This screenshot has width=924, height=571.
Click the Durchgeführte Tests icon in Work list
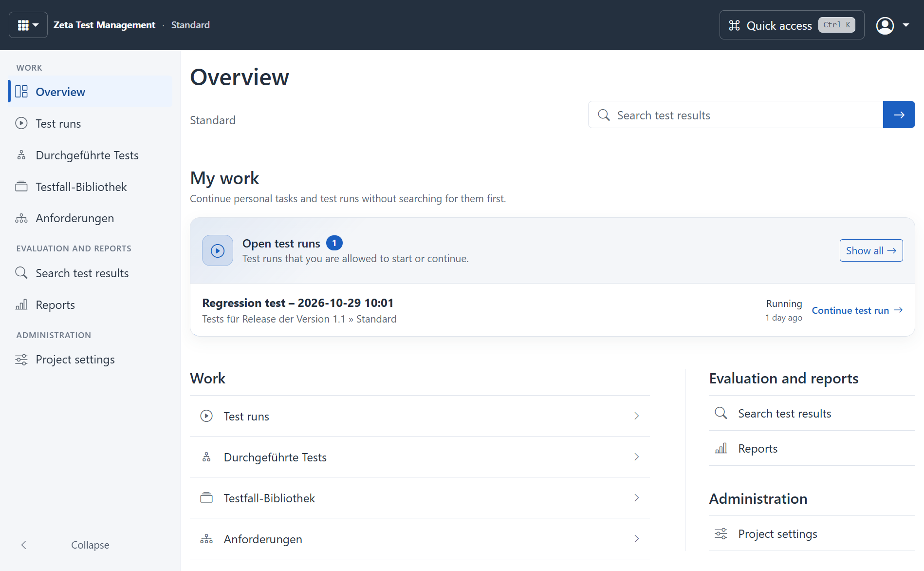tap(206, 457)
